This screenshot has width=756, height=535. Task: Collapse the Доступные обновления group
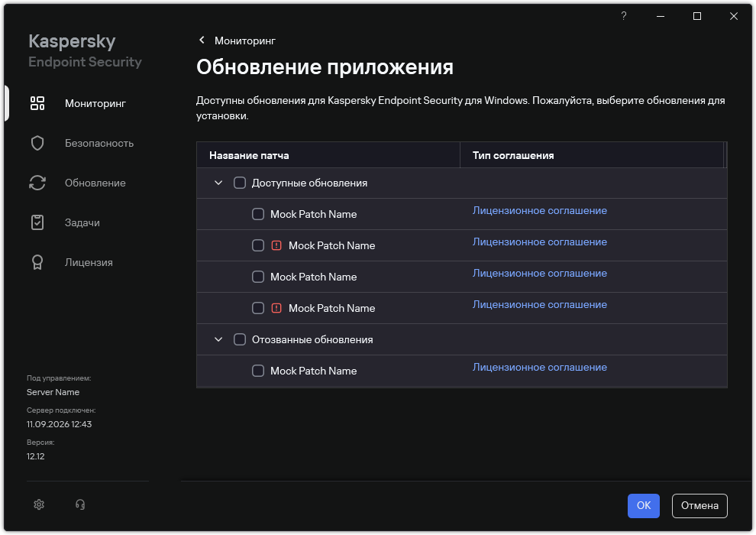(218, 183)
